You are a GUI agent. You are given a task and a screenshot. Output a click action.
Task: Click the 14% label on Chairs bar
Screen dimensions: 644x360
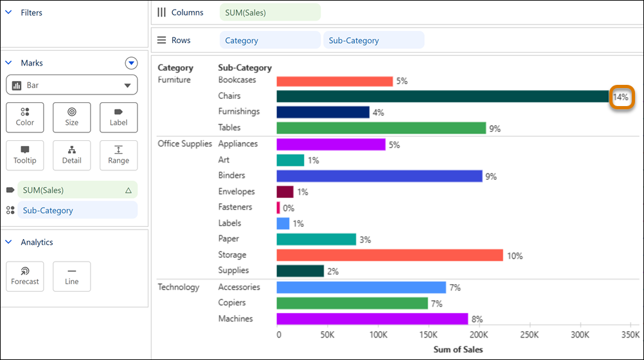(x=621, y=97)
